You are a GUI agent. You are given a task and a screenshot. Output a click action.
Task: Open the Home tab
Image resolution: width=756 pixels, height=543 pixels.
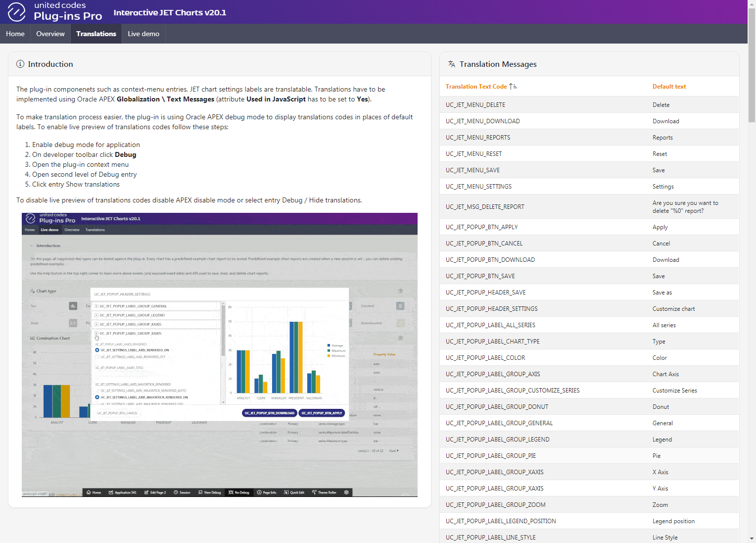[x=15, y=34]
